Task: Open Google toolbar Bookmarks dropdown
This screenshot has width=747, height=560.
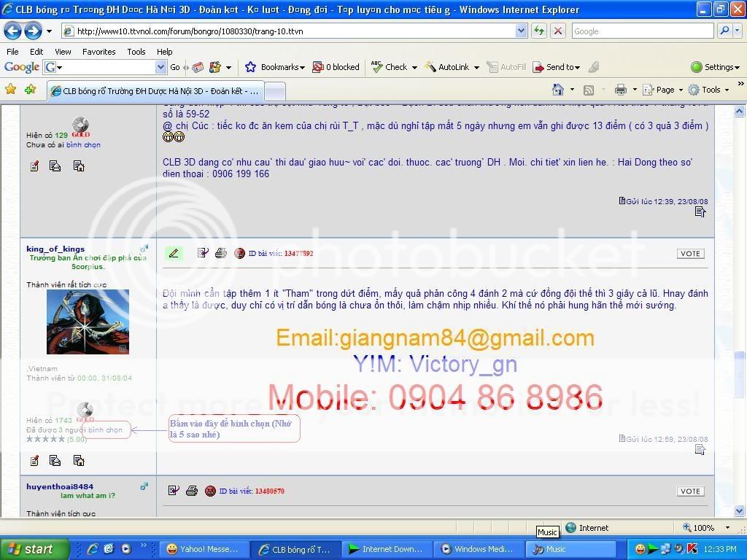Action: coord(275,67)
